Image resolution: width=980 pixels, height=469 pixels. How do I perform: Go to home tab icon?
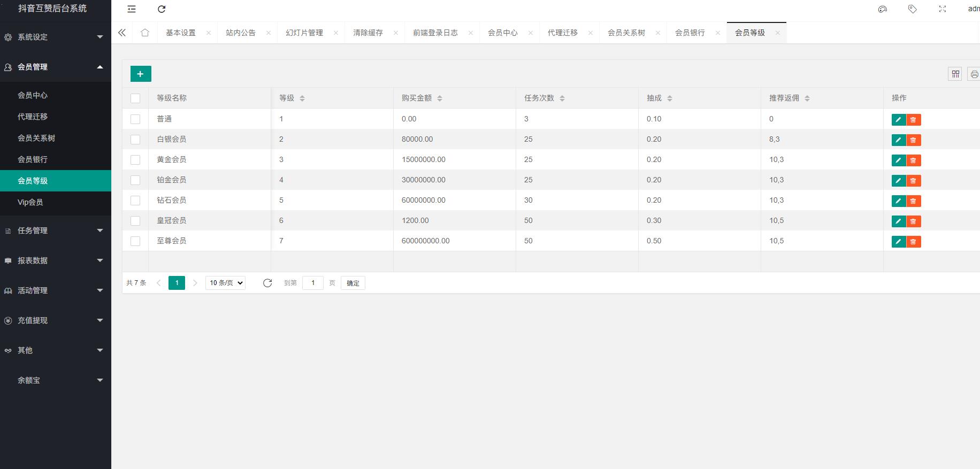[145, 33]
